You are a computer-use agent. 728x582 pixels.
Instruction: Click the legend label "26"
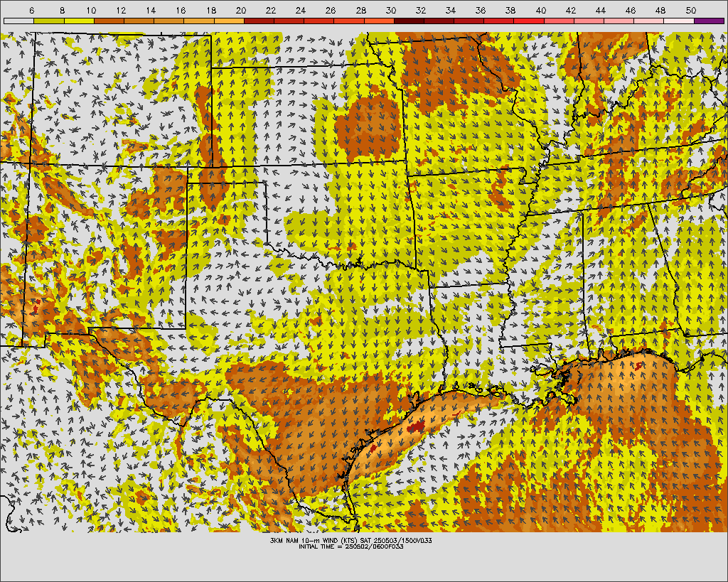331,10
